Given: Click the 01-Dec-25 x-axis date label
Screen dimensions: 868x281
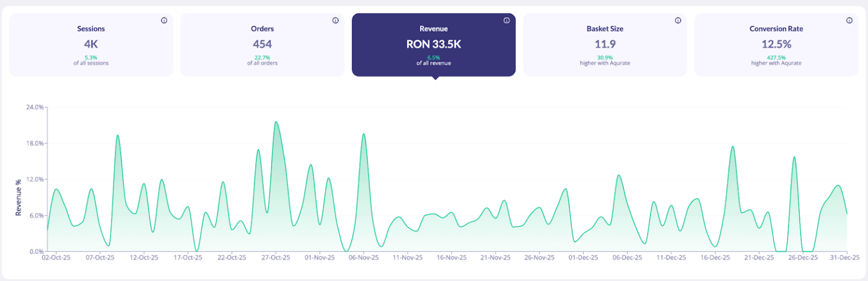Looking at the screenshot, I should [584, 257].
